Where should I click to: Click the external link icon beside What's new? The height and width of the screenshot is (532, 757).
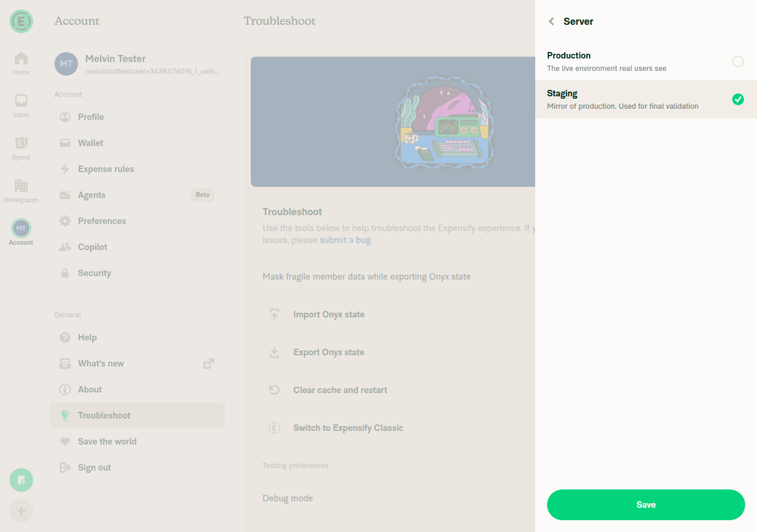point(209,364)
